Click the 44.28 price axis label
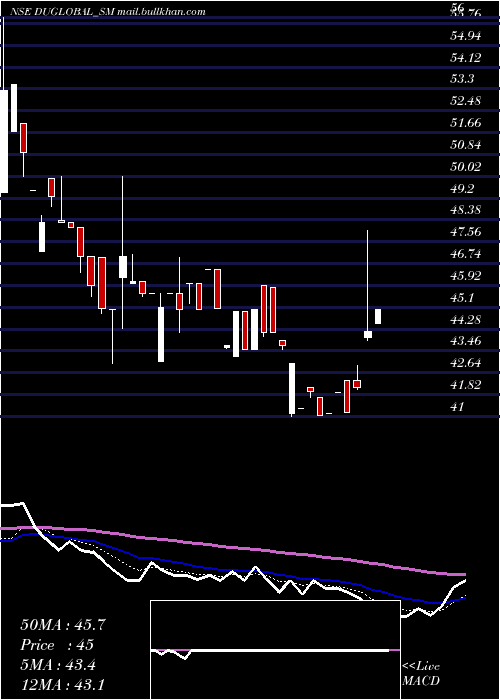This screenshot has width=500, height=700. point(466,319)
